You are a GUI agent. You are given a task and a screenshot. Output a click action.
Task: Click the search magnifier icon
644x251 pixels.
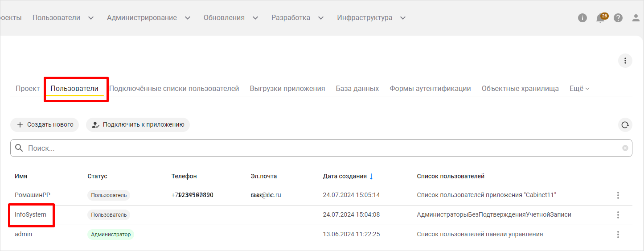19,148
